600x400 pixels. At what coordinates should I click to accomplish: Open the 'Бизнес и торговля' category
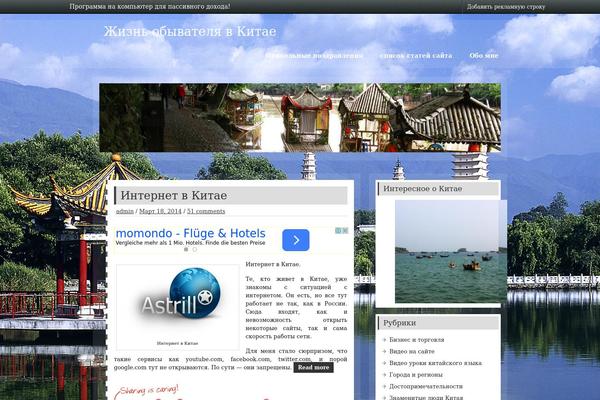tap(417, 340)
